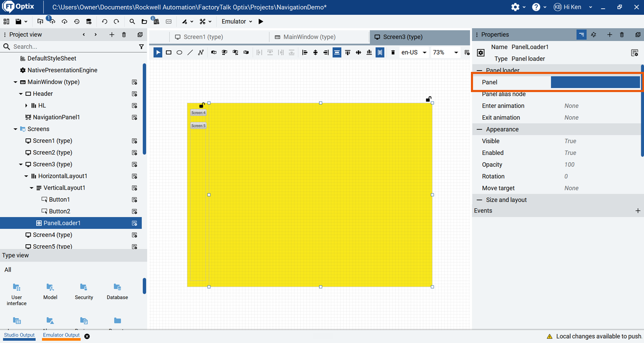644x343 pixels.
Task: Select Button1 in the project tree
Action: coord(59,200)
